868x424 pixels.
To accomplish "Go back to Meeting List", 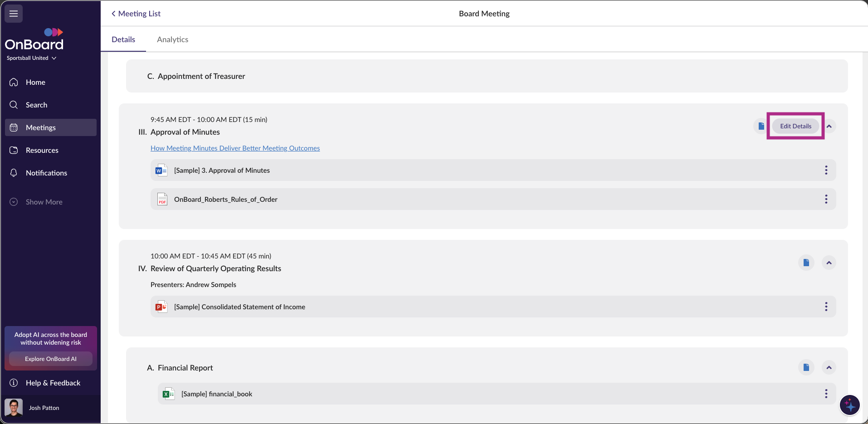I will (136, 14).
